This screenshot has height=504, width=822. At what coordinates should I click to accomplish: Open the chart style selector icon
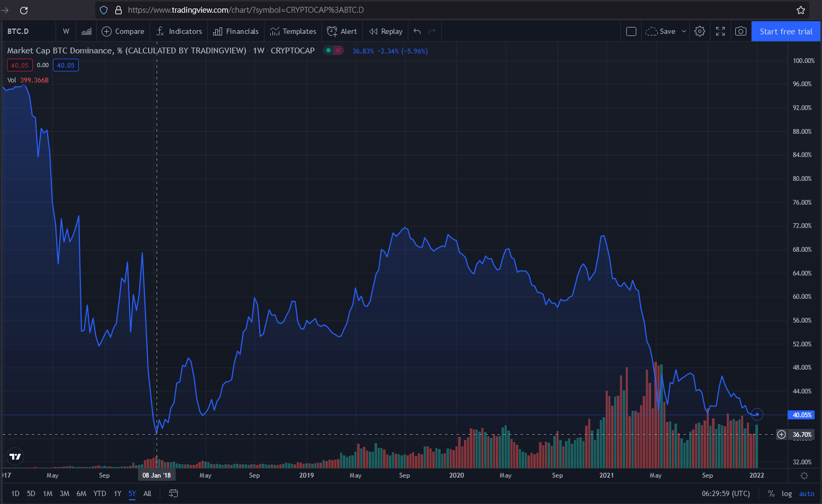pyautogui.click(x=87, y=31)
